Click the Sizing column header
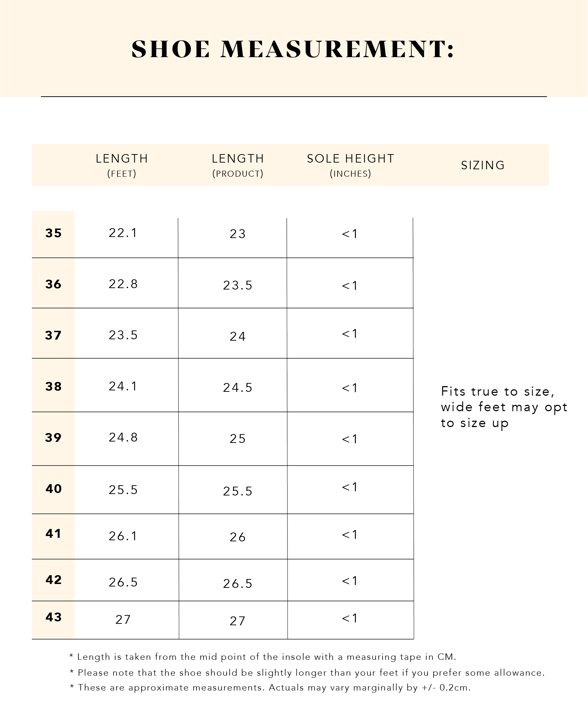Screen dimensions: 588x712 [x=483, y=165]
